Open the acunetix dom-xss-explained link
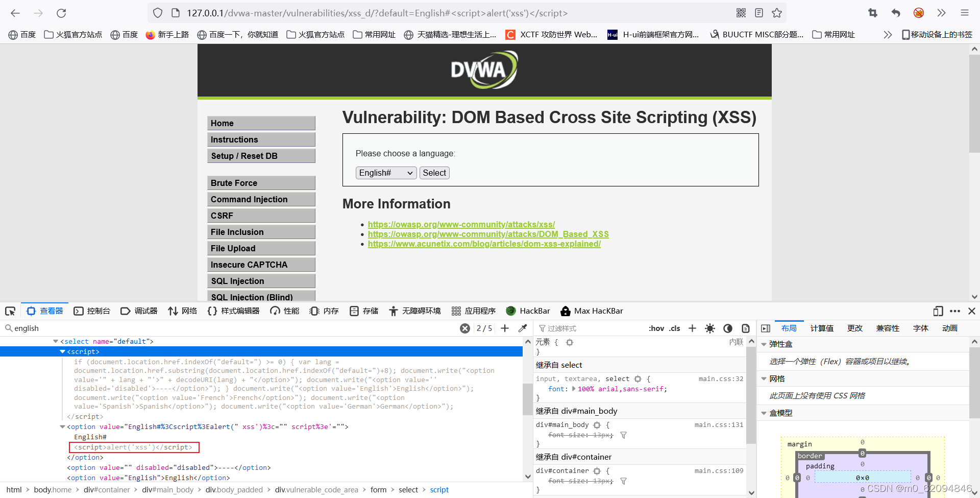980x498 pixels. (x=484, y=244)
